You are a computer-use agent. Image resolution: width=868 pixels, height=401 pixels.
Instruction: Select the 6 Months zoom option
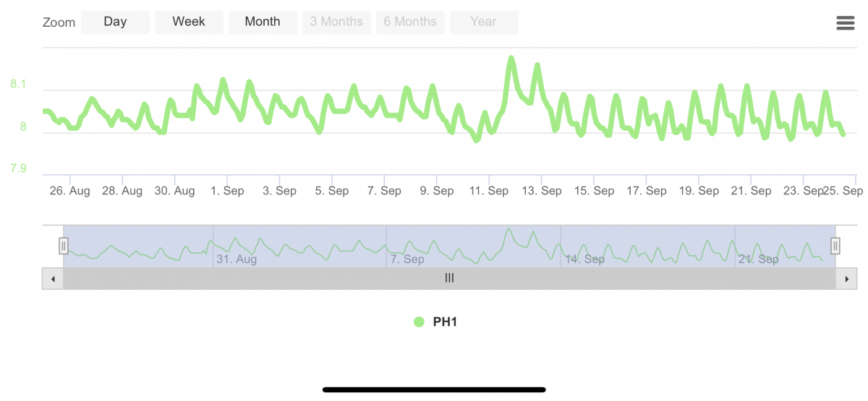(410, 22)
